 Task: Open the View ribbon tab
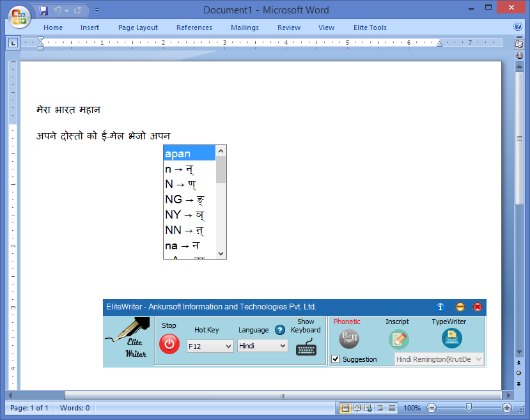point(326,27)
